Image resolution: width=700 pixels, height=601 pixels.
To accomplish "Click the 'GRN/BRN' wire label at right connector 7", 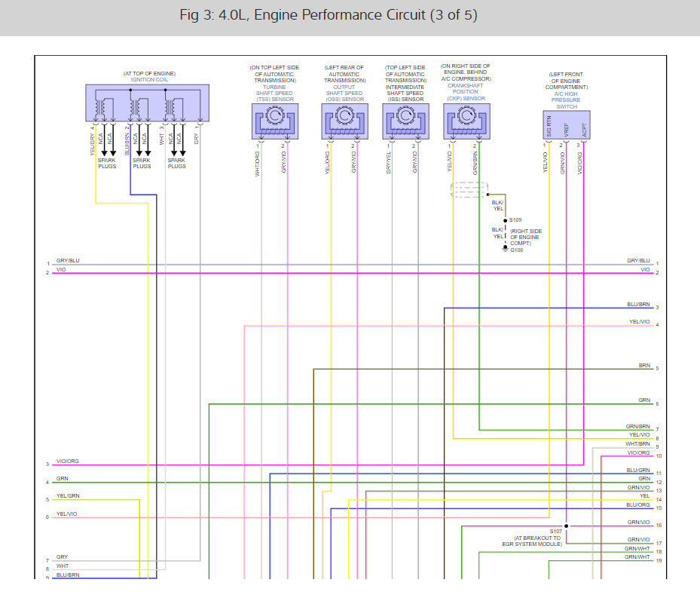I will 638,426.
